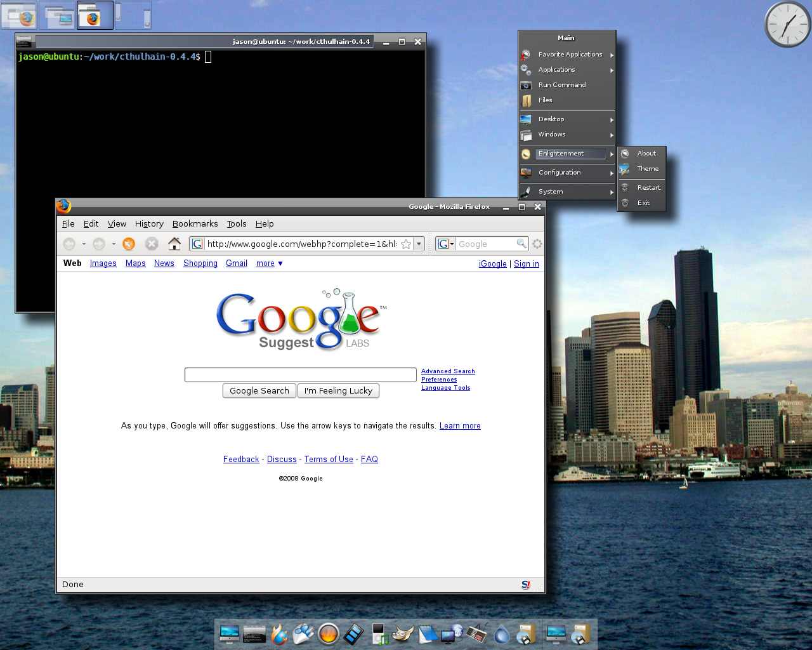The height and width of the screenshot is (650, 812).
Task: Reload the page with the orange button
Action: (129, 244)
